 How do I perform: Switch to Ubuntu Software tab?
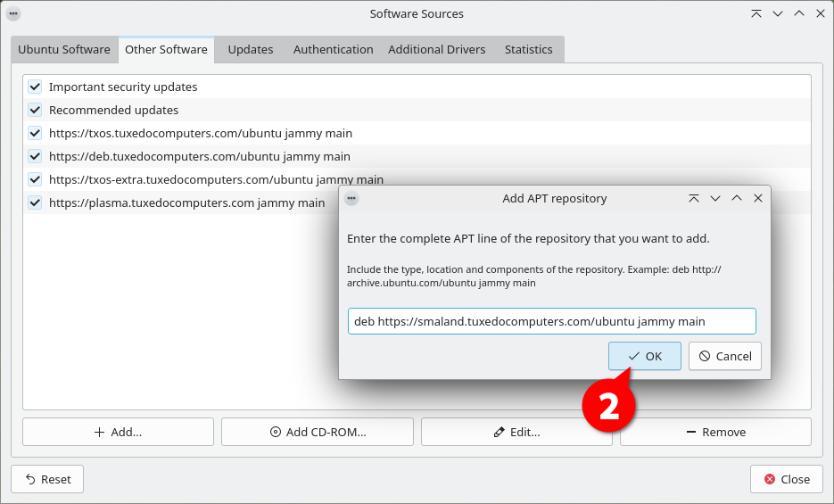[64, 49]
